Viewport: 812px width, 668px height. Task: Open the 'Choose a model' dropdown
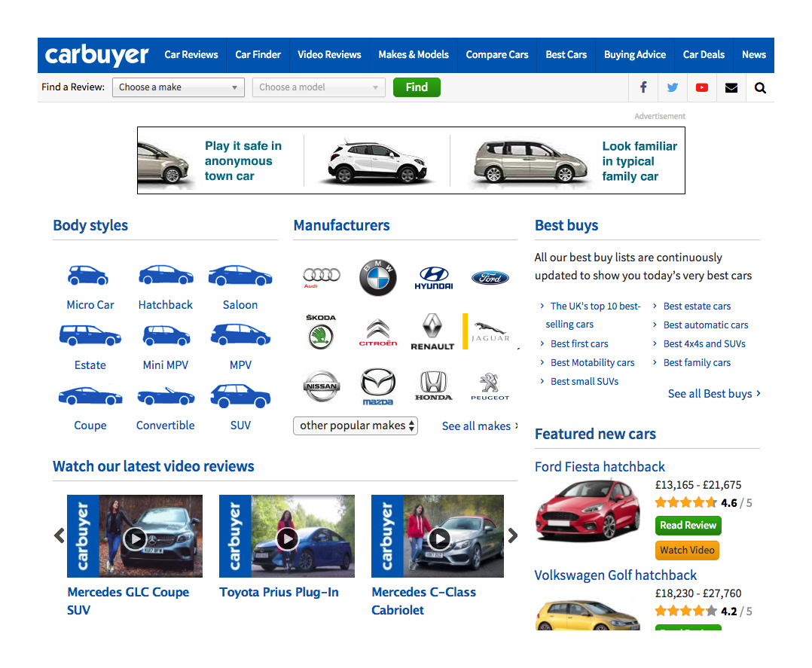pos(319,87)
